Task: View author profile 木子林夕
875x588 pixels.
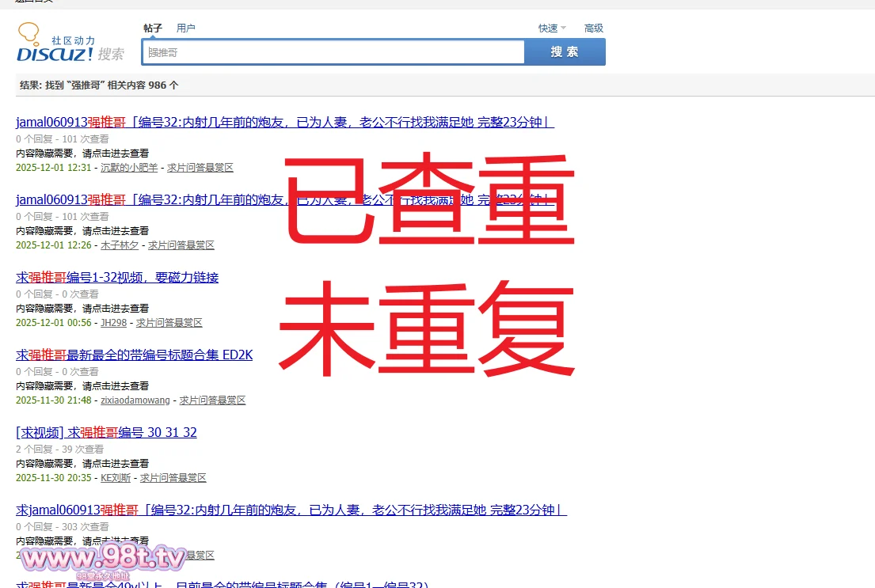Action: (x=120, y=245)
